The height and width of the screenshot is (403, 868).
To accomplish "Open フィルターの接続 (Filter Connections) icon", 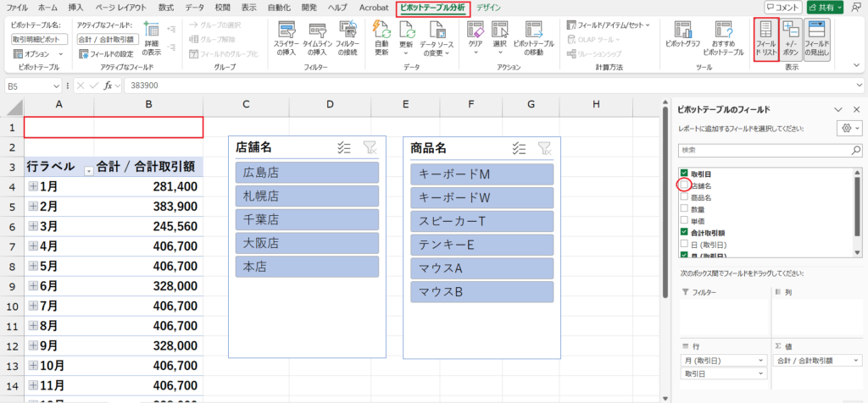I will pyautogui.click(x=347, y=36).
